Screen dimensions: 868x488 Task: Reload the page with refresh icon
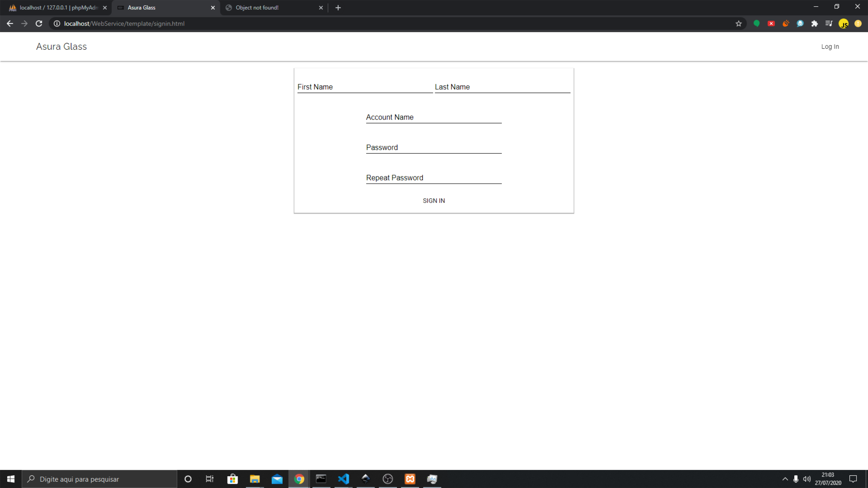[x=39, y=24]
